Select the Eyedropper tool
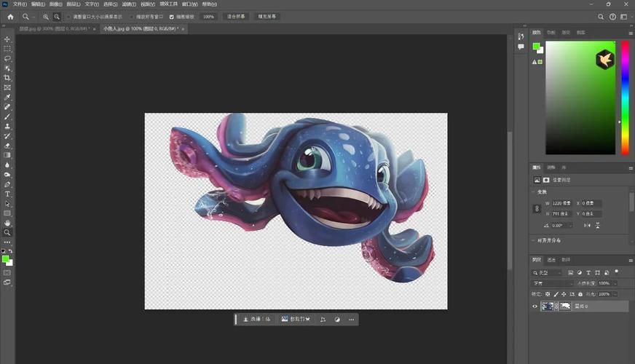The width and height of the screenshot is (635, 364). [x=7, y=97]
